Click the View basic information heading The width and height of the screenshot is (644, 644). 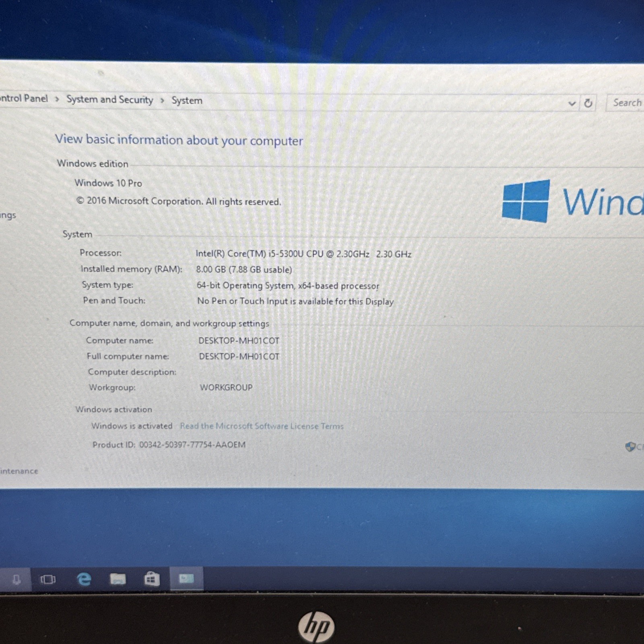179,140
